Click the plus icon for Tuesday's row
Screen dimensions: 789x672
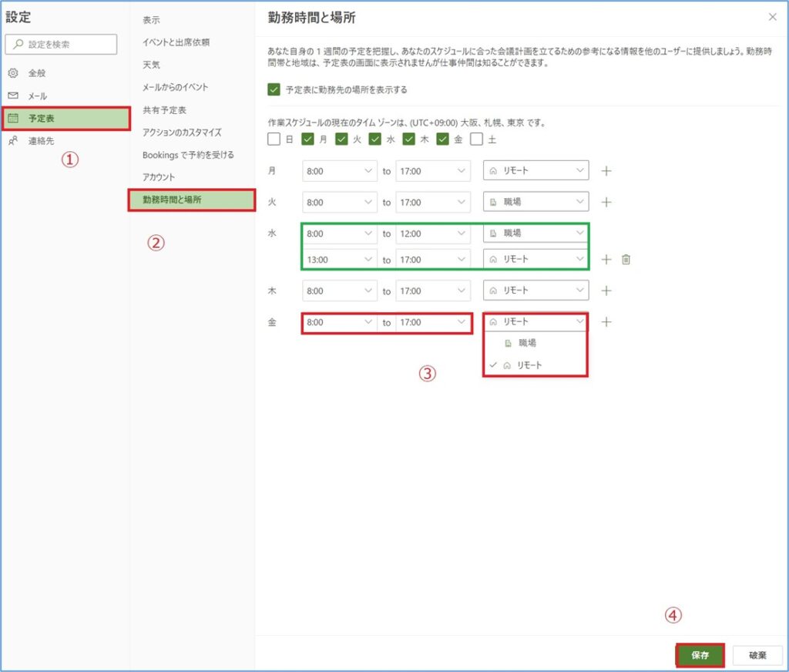click(606, 202)
